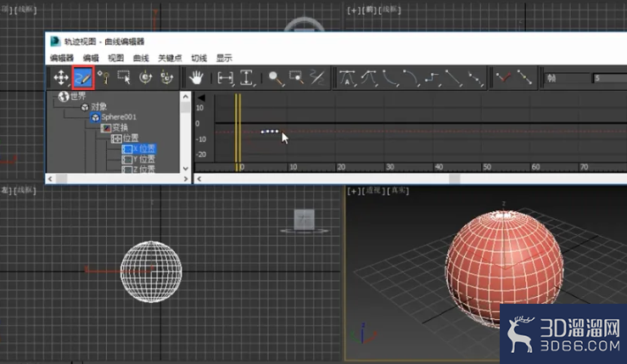Open the 编辑 menu

point(91,58)
